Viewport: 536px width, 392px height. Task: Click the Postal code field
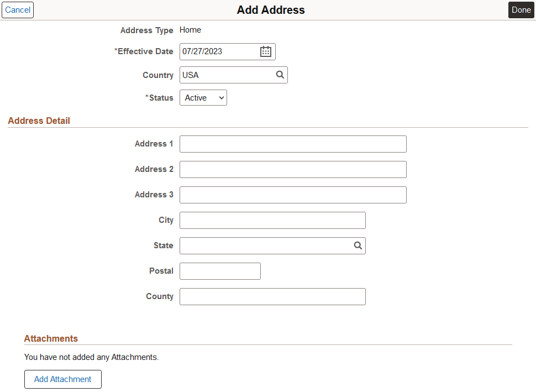tap(219, 271)
